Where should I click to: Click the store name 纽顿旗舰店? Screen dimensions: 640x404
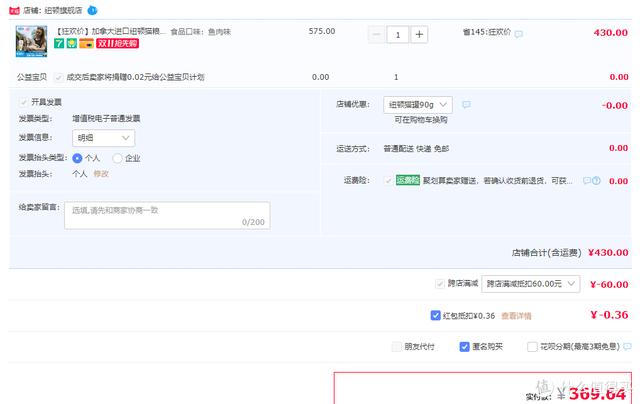click(63, 10)
